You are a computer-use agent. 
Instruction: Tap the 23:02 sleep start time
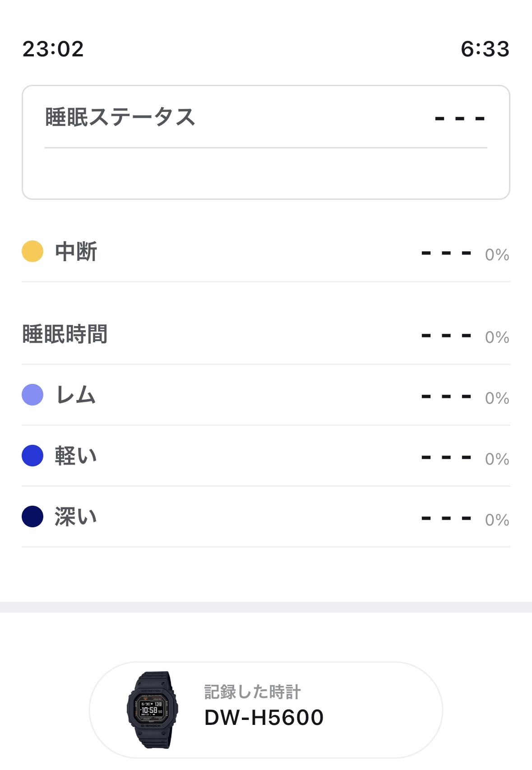click(53, 49)
